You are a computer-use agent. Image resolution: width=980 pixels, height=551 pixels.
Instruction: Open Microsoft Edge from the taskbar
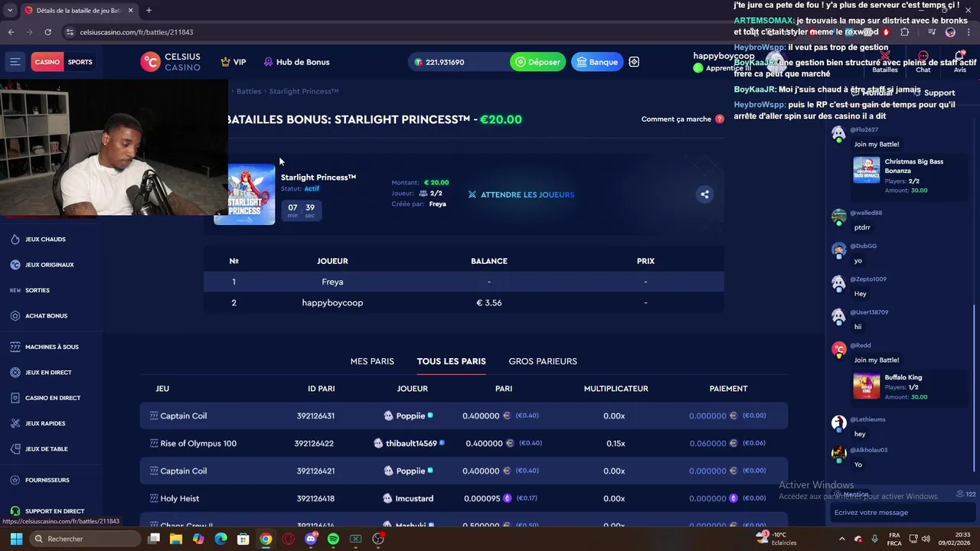[221, 539]
